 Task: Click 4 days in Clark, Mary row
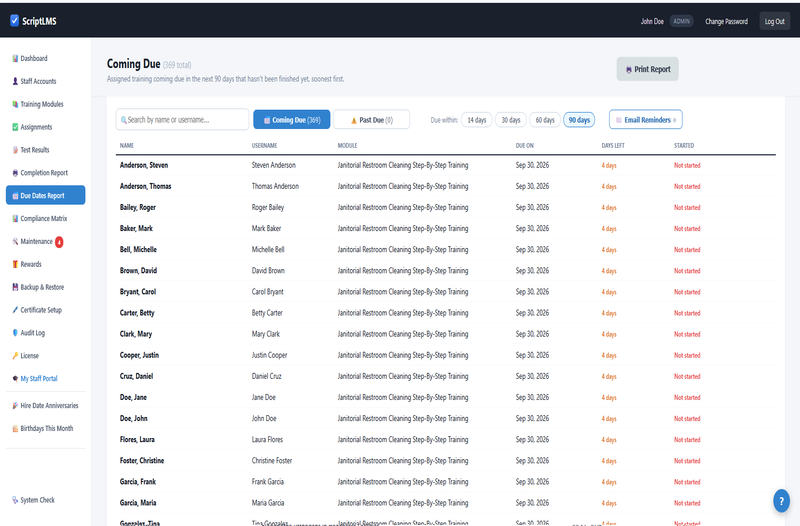point(609,334)
